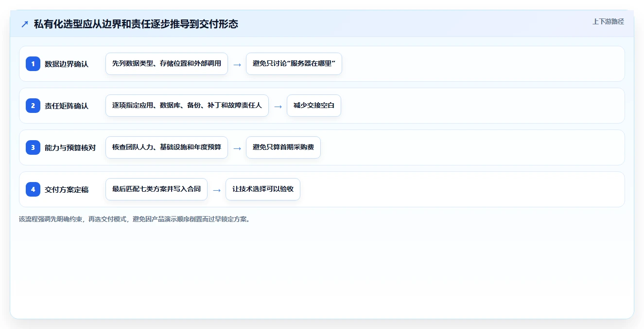This screenshot has width=644, height=329.
Task: Select the 交付方案定稿 step label
Action: tap(67, 189)
